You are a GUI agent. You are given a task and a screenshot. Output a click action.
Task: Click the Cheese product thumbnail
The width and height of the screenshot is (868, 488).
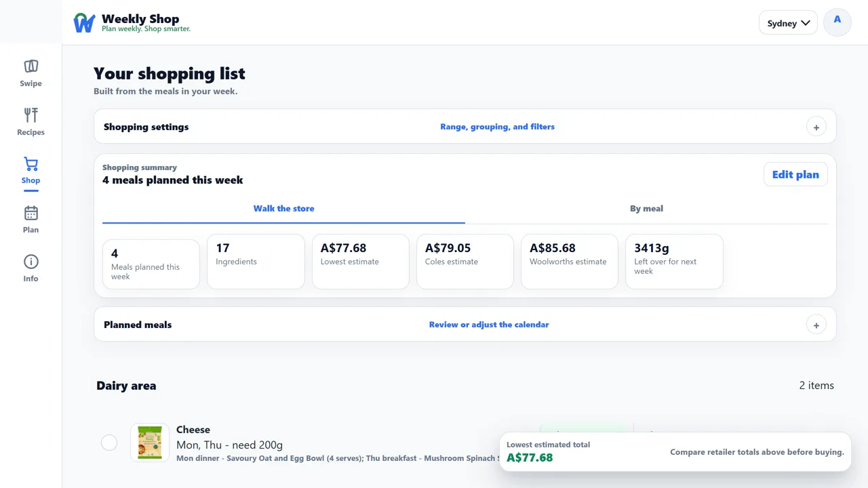pos(150,443)
